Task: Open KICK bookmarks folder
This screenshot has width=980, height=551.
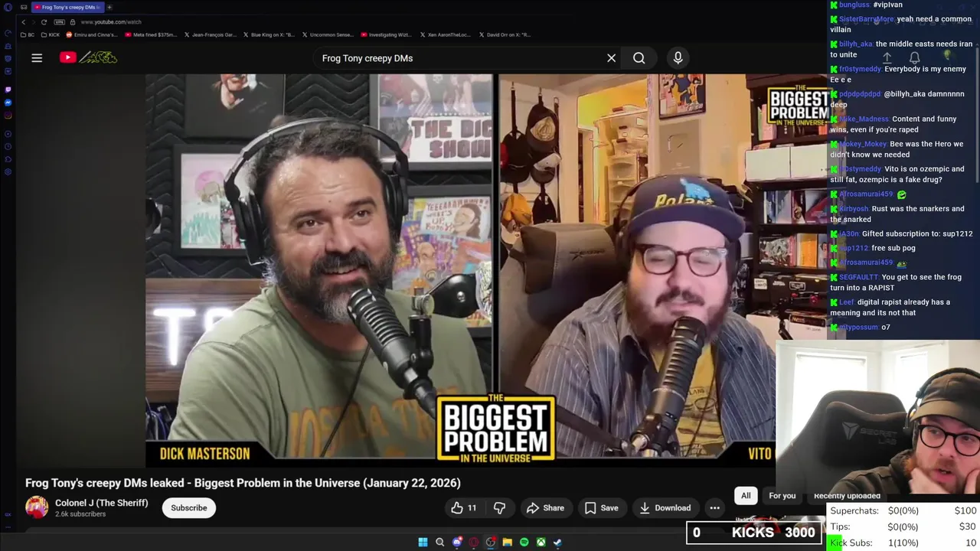Action: coord(50,34)
